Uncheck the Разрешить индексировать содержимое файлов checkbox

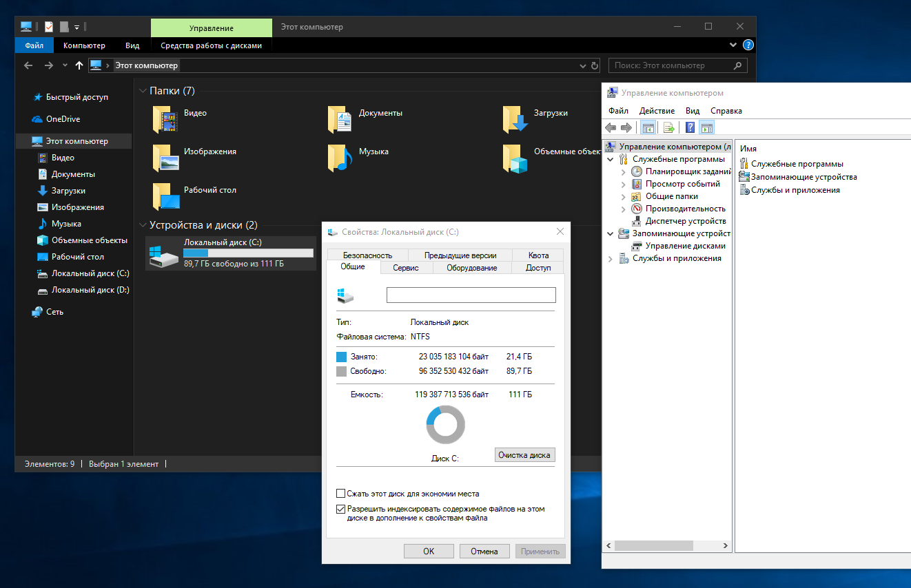pyautogui.click(x=340, y=510)
